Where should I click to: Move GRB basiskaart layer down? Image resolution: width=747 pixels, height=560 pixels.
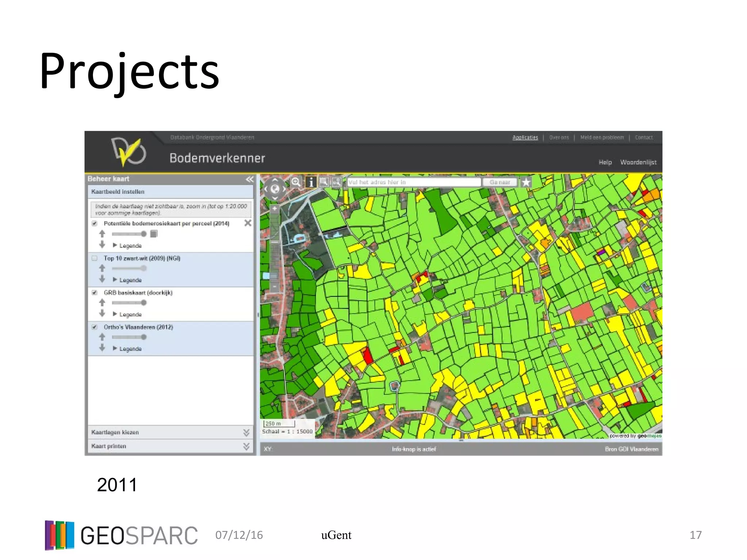coord(102,314)
